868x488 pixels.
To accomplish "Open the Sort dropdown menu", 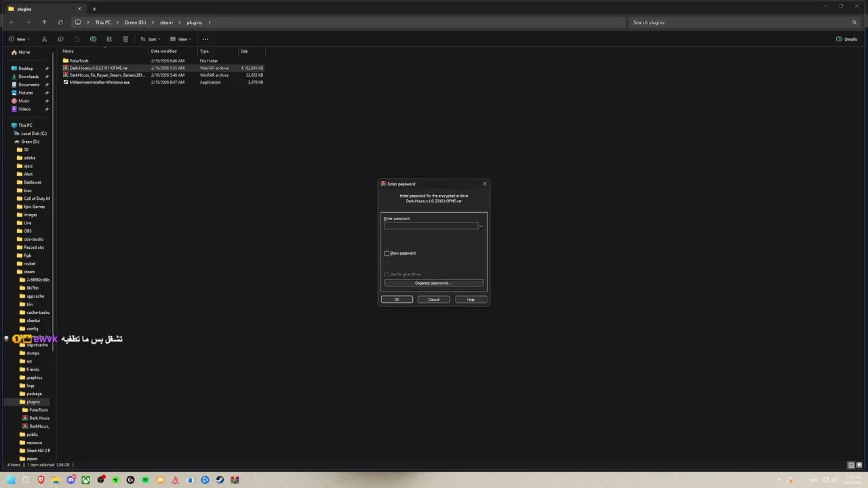I will [x=150, y=39].
